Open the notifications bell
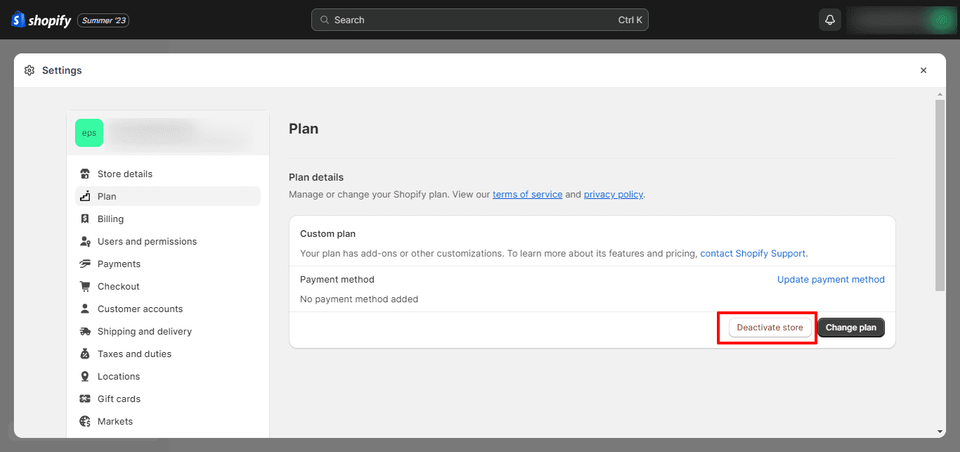The image size is (960, 452). click(830, 20)
